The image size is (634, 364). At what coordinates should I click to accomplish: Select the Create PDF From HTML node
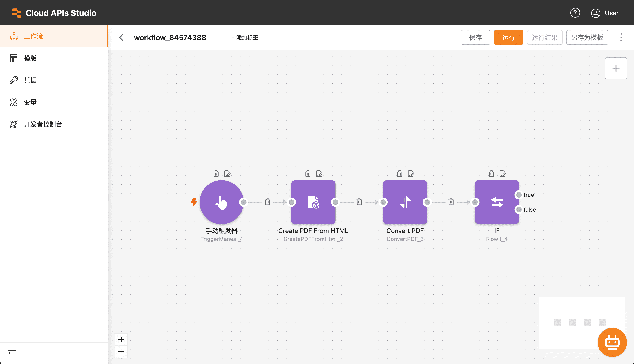click(313, 202)
